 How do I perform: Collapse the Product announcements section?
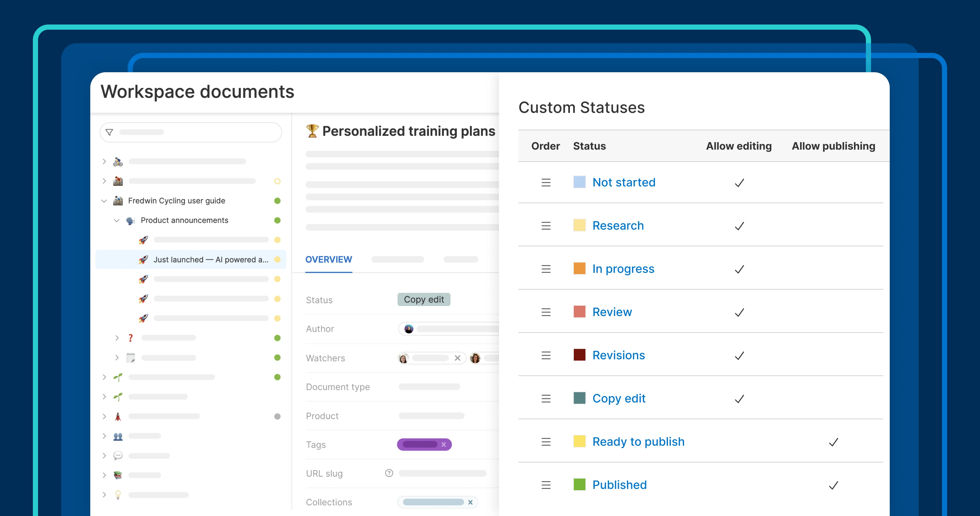coord(117,220)
